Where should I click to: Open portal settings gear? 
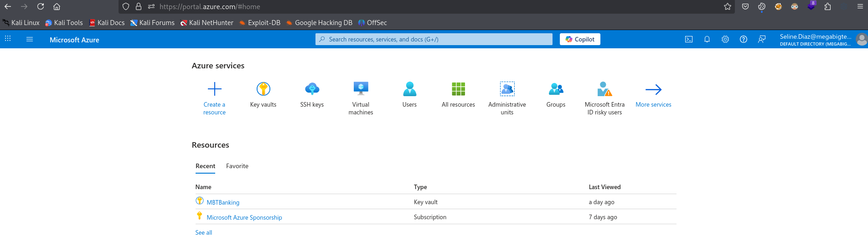(725, 40)
